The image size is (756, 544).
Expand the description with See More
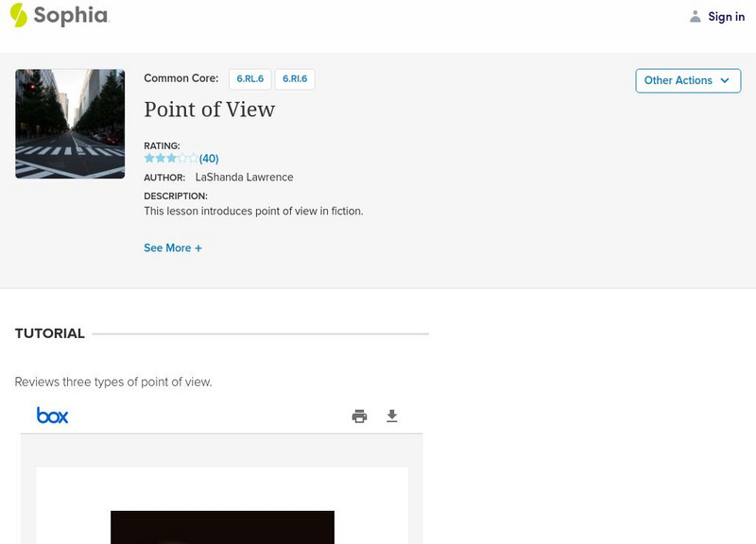pos(172,247)
